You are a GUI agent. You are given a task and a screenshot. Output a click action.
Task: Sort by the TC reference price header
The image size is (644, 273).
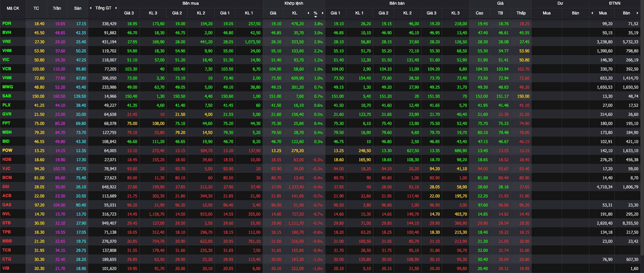[x=36, y=8]
